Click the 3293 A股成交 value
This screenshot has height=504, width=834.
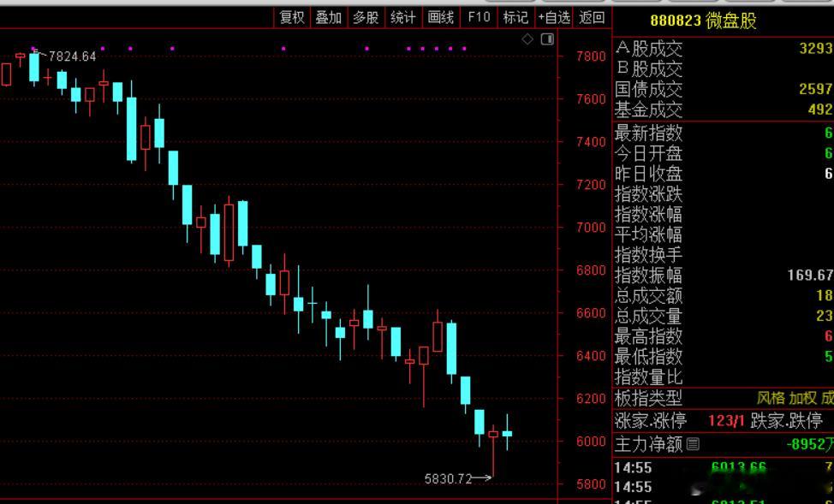(x=816, y=49)
